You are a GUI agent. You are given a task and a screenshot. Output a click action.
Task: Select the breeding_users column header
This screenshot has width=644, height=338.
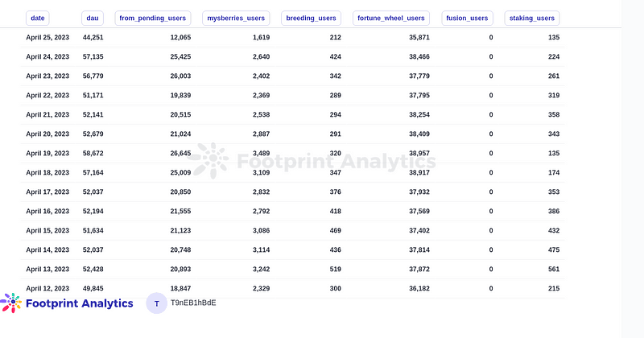311,18
